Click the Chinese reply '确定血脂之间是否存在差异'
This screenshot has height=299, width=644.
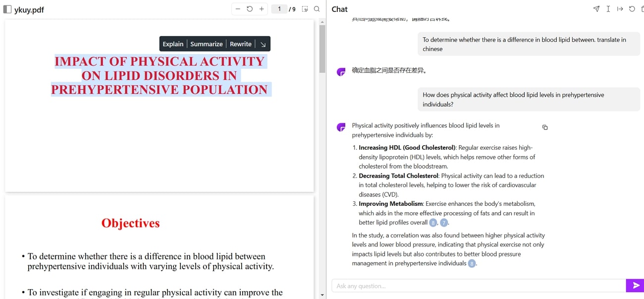(389, 70)
